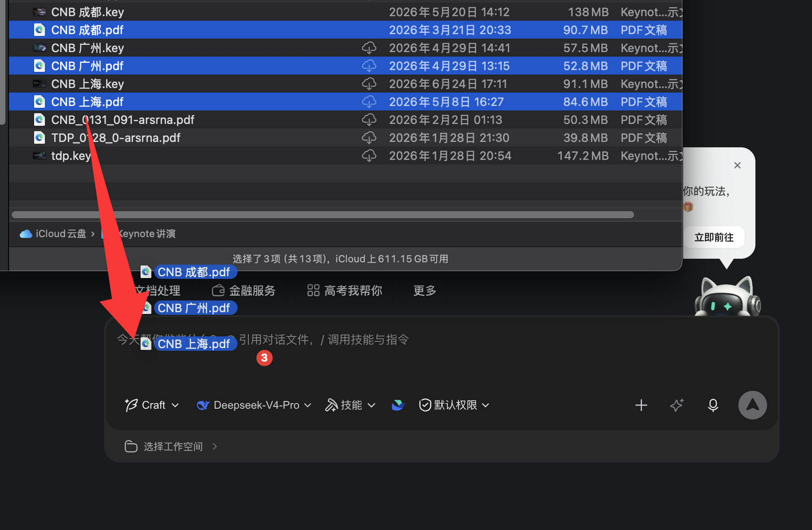812x530 pixels.
Task: Open the 金融服务 tab
Action: tap(243, 291)
